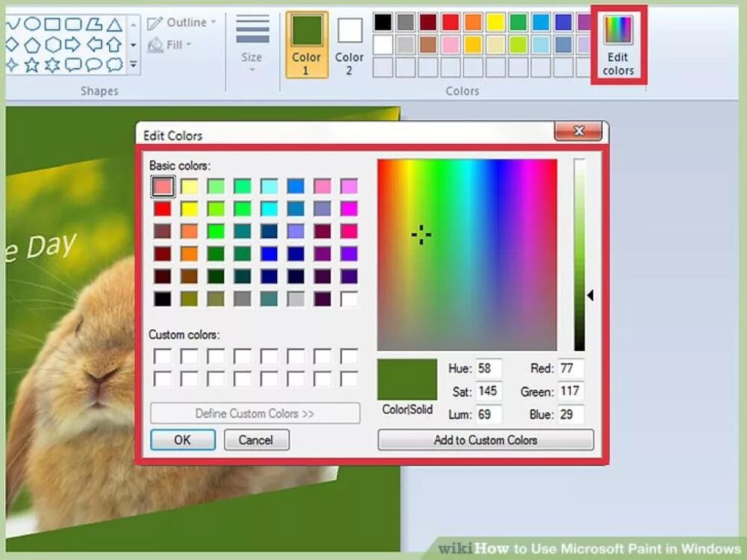Activate Color 2 in the ribbon

coord(349,45)
